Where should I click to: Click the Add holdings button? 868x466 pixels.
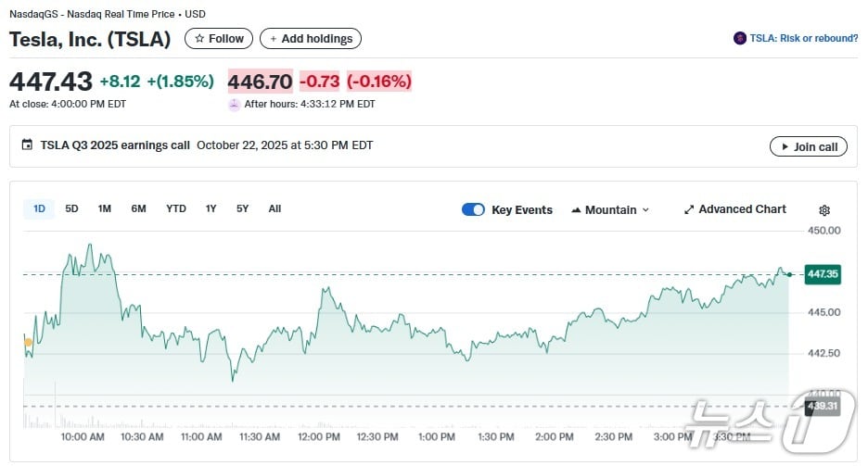(x=311, y=39)
